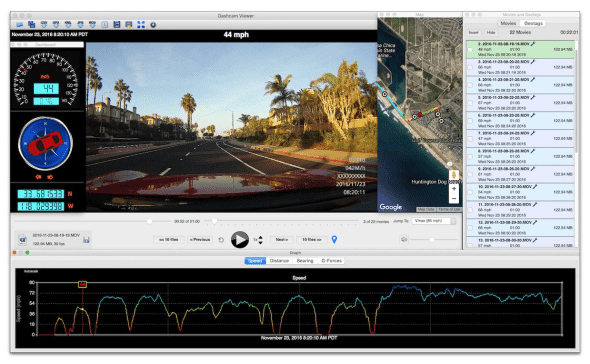Click the volume slider handle
590x364 pixels.
click(x=432, y=239)
